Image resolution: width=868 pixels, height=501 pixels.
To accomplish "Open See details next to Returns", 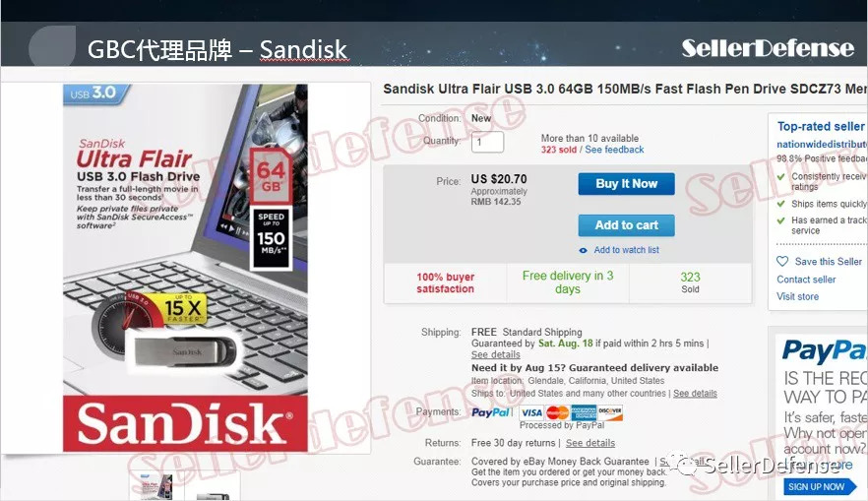I will coord(590,443).
